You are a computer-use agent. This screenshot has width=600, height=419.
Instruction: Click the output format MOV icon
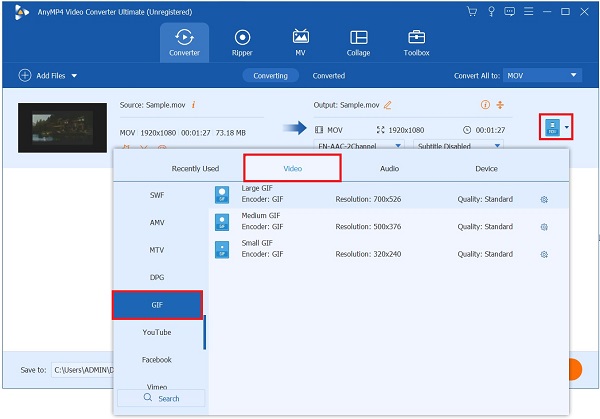click(552, 127)
